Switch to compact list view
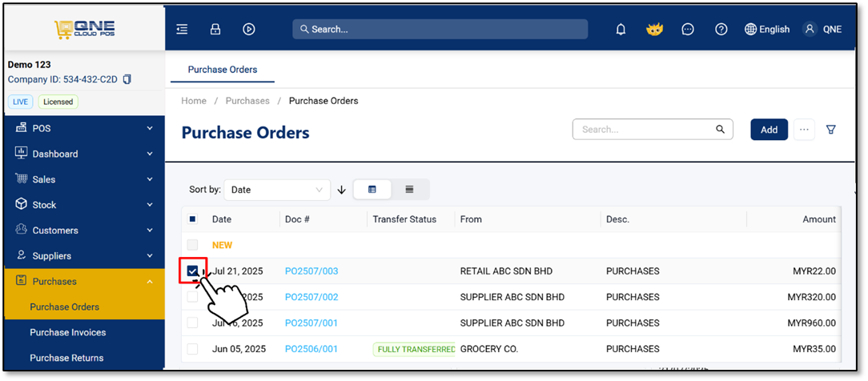The height and width of the screenshot is (381, 868). [410, 189]
